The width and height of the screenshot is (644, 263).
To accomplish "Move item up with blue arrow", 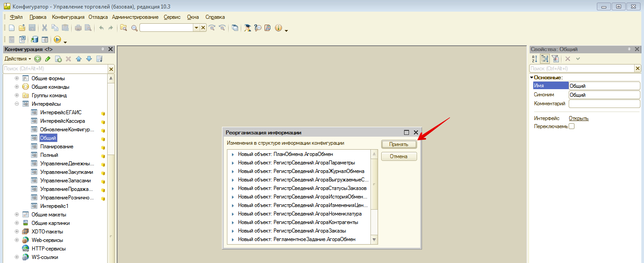I will [x=78, y=59].
